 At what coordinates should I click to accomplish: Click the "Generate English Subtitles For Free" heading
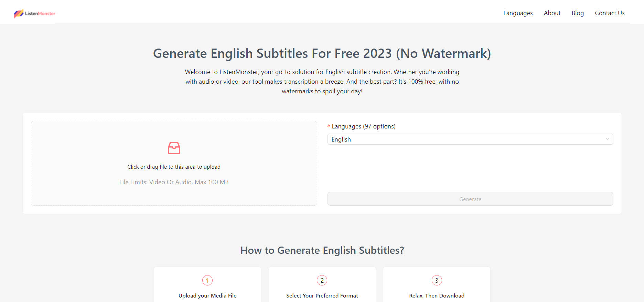[322, 53]
